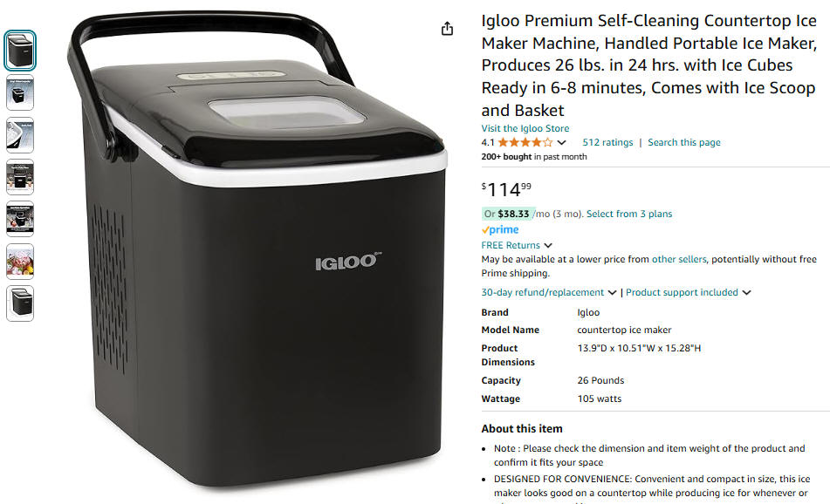Select the third thumbnail image
The image size is (830, 504).
point(20,135)
